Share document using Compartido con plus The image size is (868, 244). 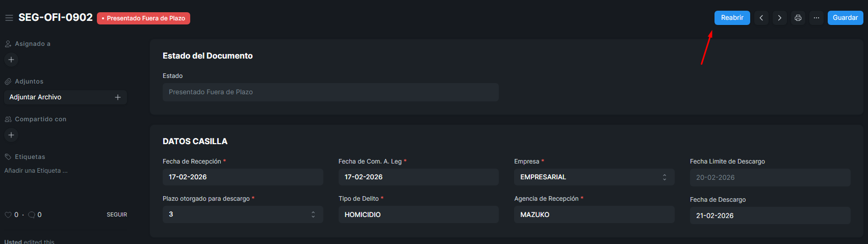[x=11, y=135]
